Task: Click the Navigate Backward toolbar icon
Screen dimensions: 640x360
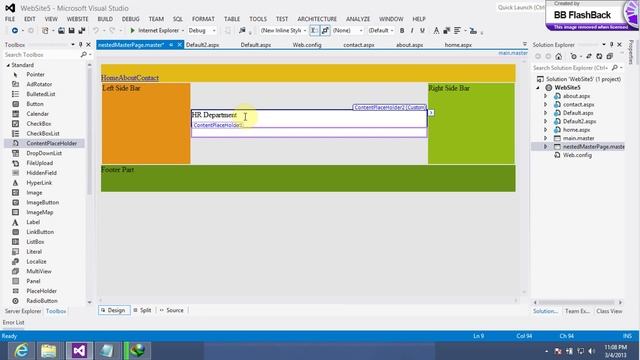Action: coord(15,31)
